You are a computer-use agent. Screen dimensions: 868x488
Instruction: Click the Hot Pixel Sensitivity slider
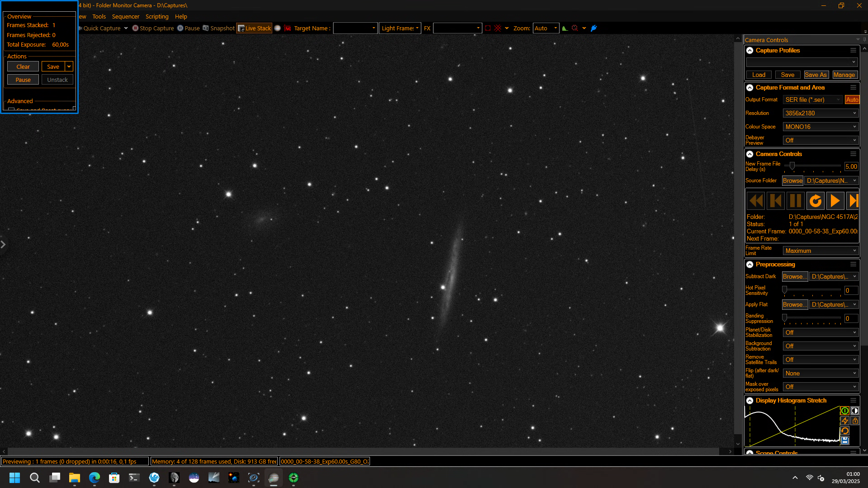pos(812,290)
